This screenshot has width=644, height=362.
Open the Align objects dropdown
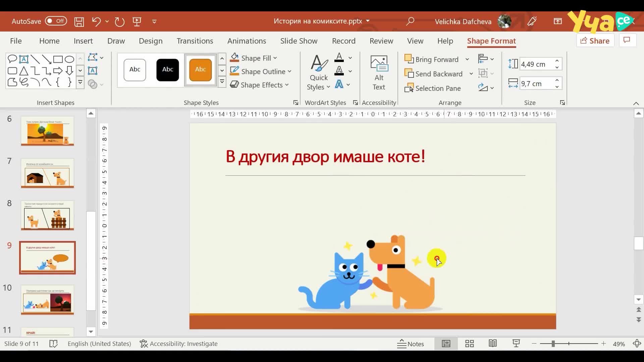(x=486, y=59)
